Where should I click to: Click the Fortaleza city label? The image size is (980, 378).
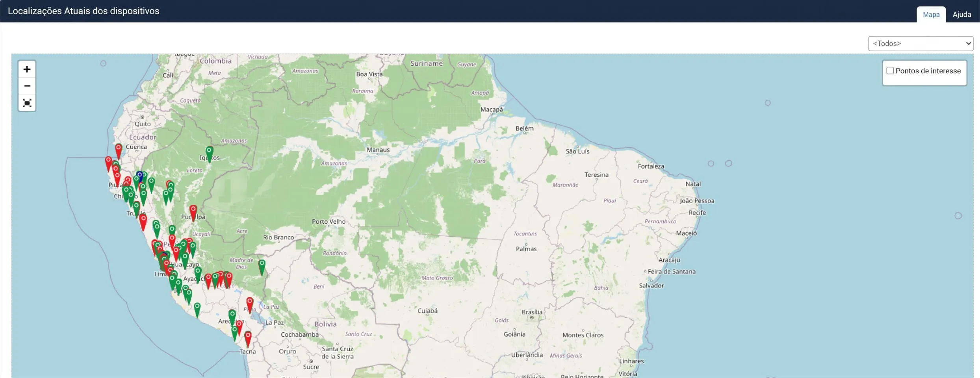click(651, 167)
